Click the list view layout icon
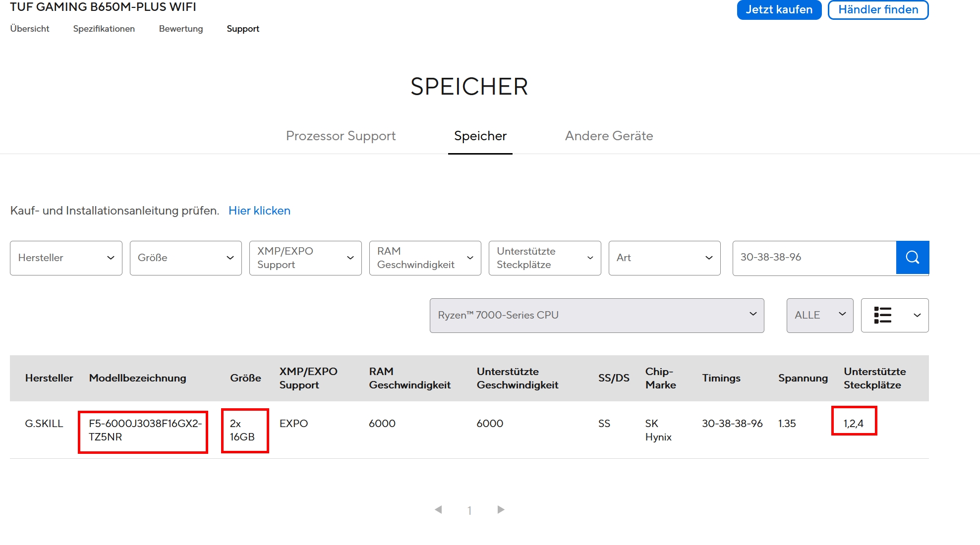Viewport: 980px width, 545px height. point(882,315)
